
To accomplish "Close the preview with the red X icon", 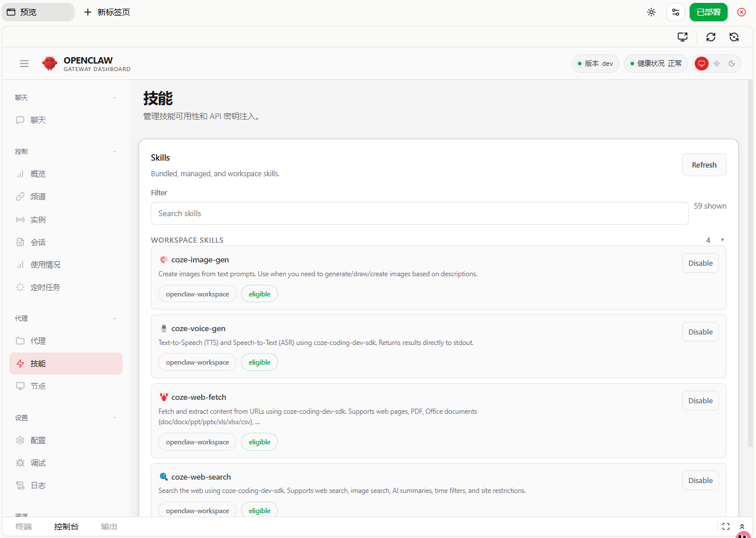I will pyautogui.click(x=742, y=12).
